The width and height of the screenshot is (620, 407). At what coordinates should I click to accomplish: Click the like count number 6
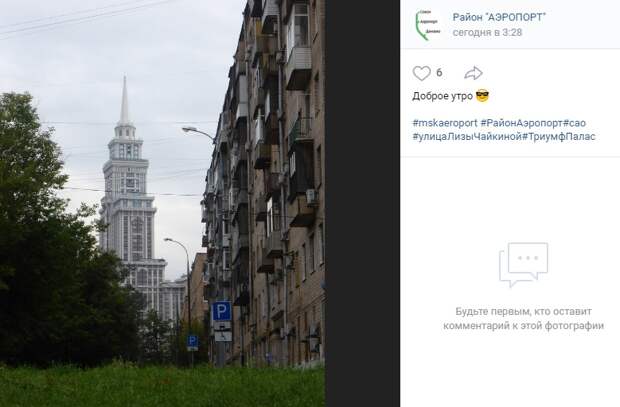pyautogui.click(x=439, y=73)
